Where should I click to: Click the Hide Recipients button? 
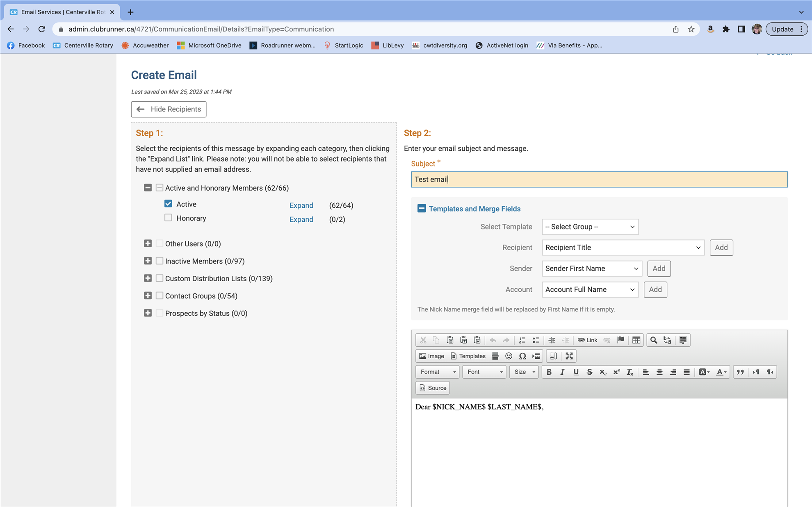click(x=169, y=109)
